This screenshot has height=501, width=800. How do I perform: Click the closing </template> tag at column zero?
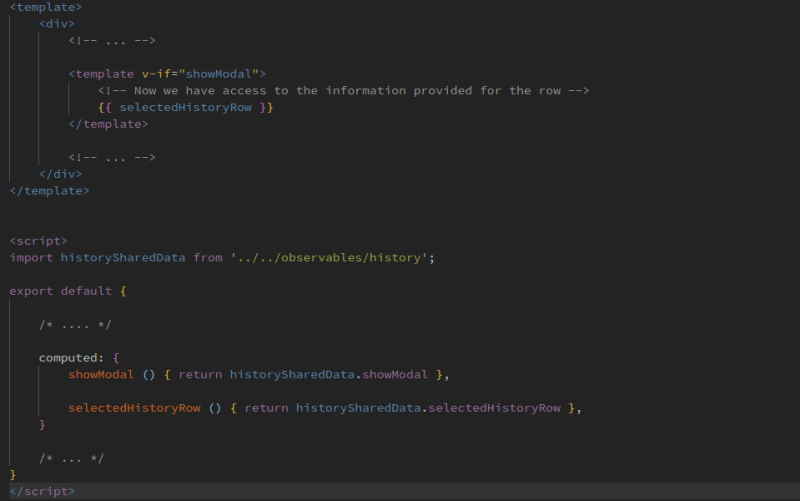tap(49, 191)
